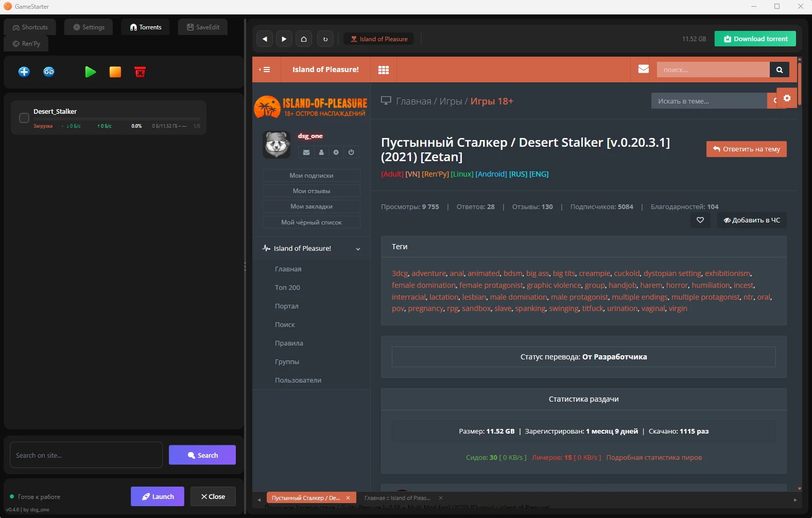Click the Search on site input field
The width and height of the screenshot is (812, 518).
pos(86,455)
